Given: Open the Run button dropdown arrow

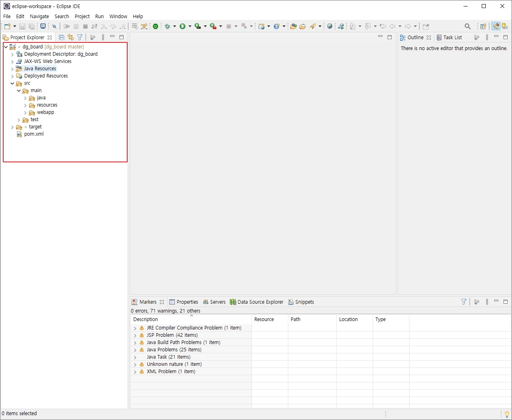Looking at the screenshot, I should click(x=190, y=26).
